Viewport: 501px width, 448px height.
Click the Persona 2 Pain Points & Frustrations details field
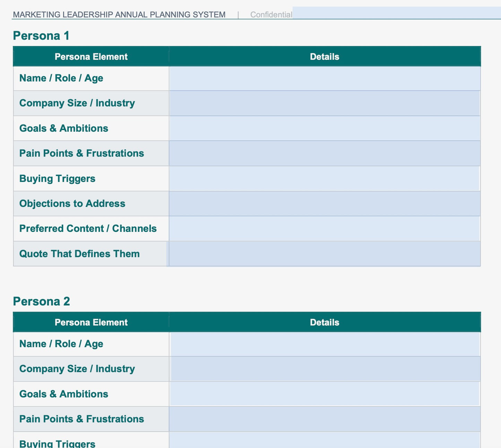(x=325, y=419)
